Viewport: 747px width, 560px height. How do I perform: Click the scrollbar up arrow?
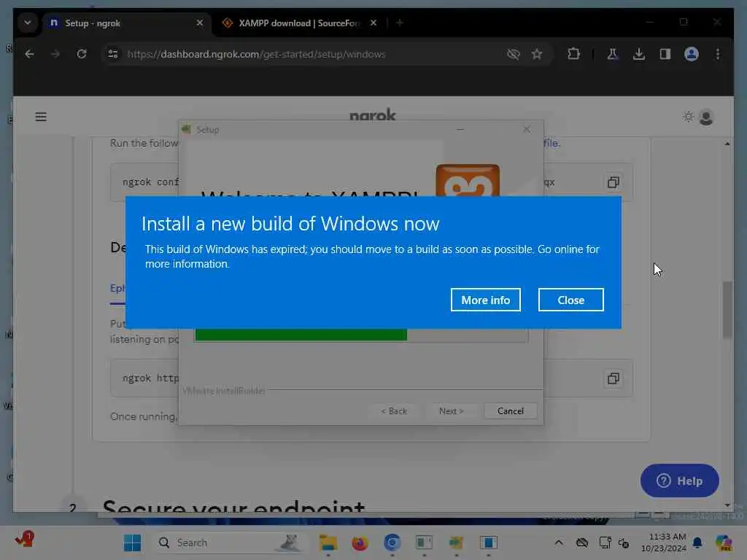pyautogui.click(x=727, y=144)
